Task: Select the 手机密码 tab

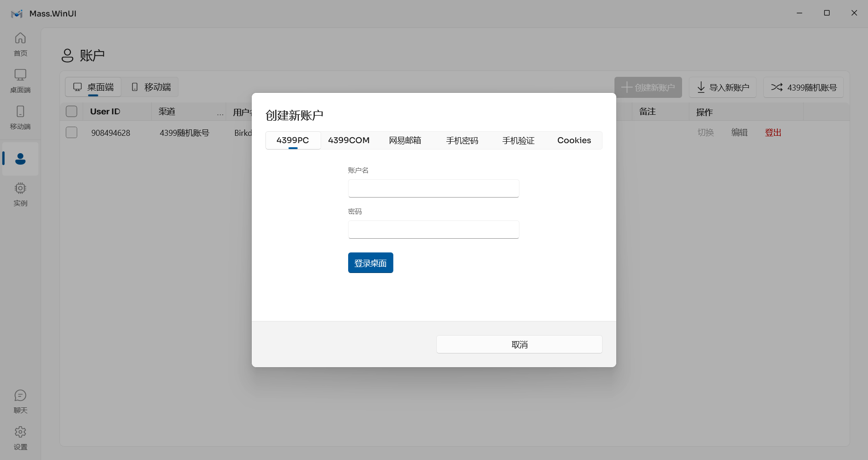Action: point(462,140)
